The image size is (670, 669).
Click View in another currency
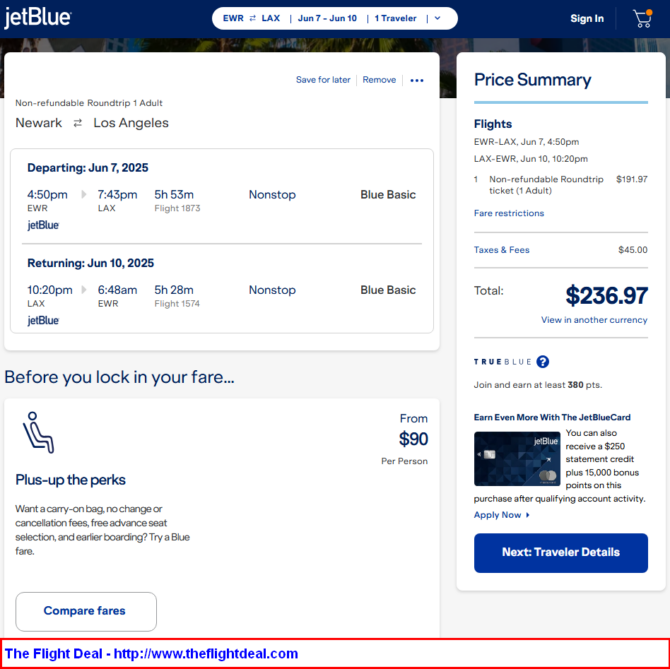point(594,320)
